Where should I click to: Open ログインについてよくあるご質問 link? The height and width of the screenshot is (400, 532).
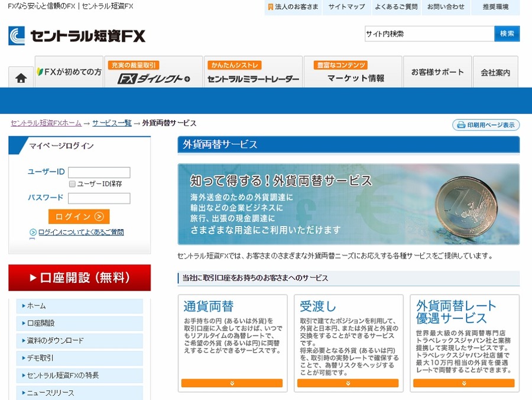tap(81, 233)
